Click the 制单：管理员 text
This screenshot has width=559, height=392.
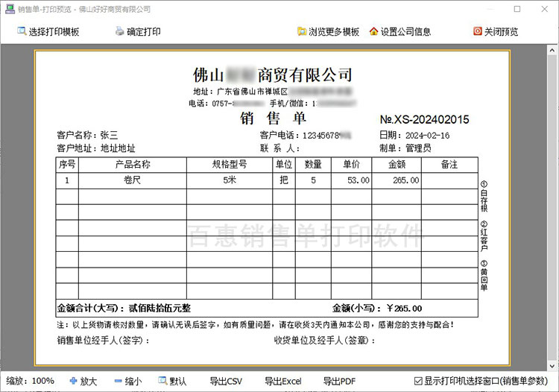[x=405, y=148]
